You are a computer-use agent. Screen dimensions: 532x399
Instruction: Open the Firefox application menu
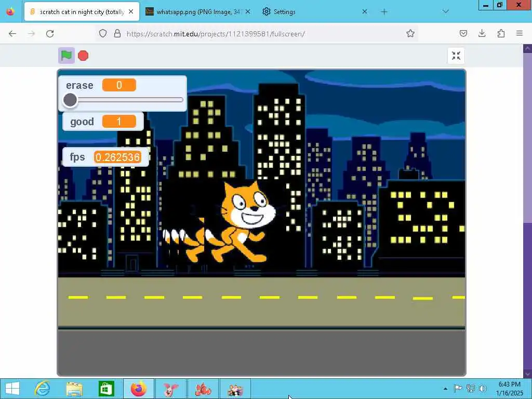[520, 34]
